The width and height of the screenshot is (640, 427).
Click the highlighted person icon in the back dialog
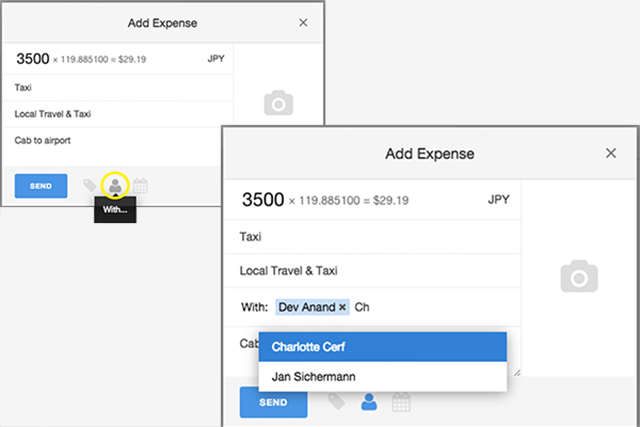(x=115, y=186)
